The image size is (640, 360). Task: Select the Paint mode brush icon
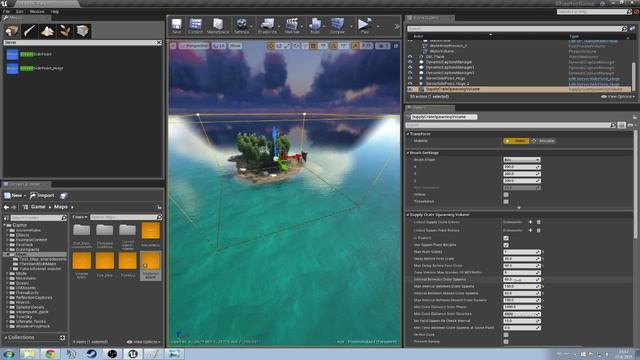pyautogui.click(x=30, y=31)
